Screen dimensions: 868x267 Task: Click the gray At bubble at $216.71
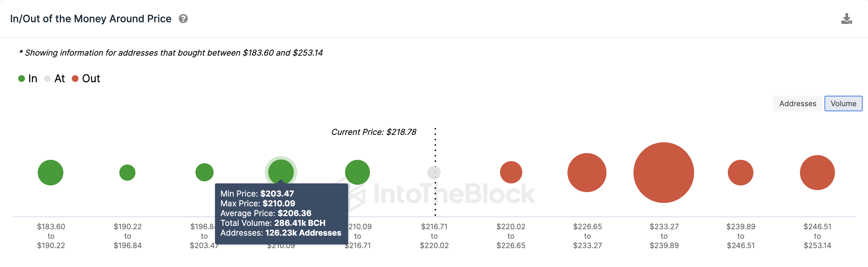click(434, 173)
